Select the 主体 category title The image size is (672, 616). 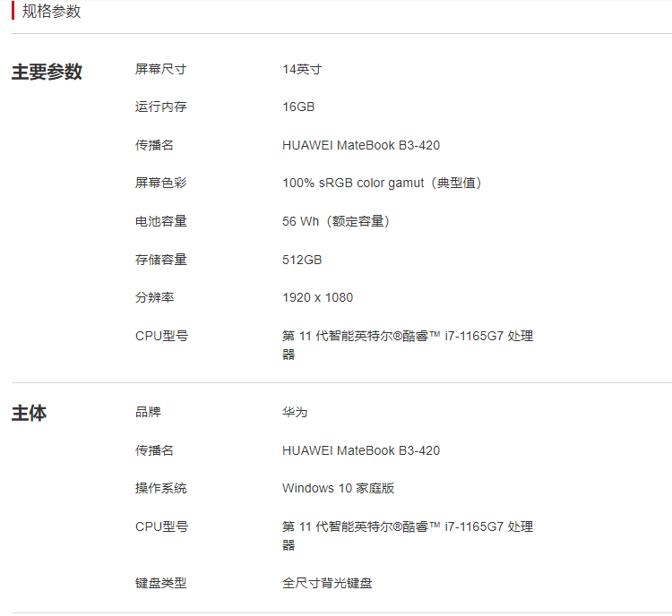[30, 413]
